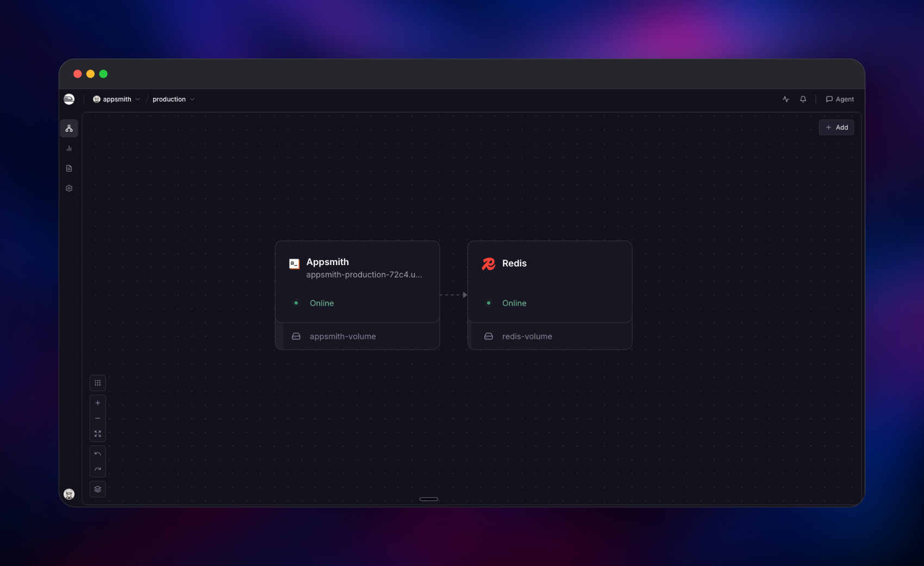This screenshot has height=566, width=924.
Task: Click the Appsmith service title text
Action: tap(328, 262)
